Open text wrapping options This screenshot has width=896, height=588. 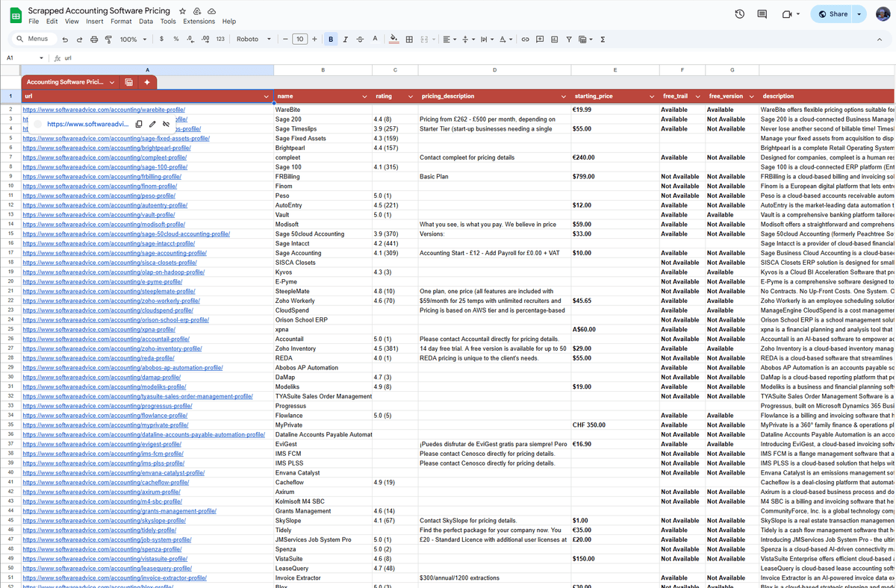485,39
